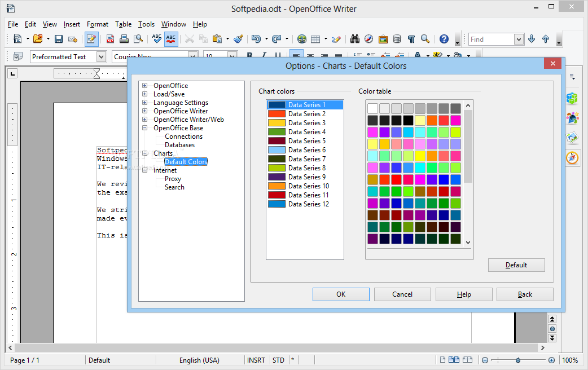Click the zoom slider handle in status bar
The height and width of the screenshot is (370, 588).
coord(518,360)
